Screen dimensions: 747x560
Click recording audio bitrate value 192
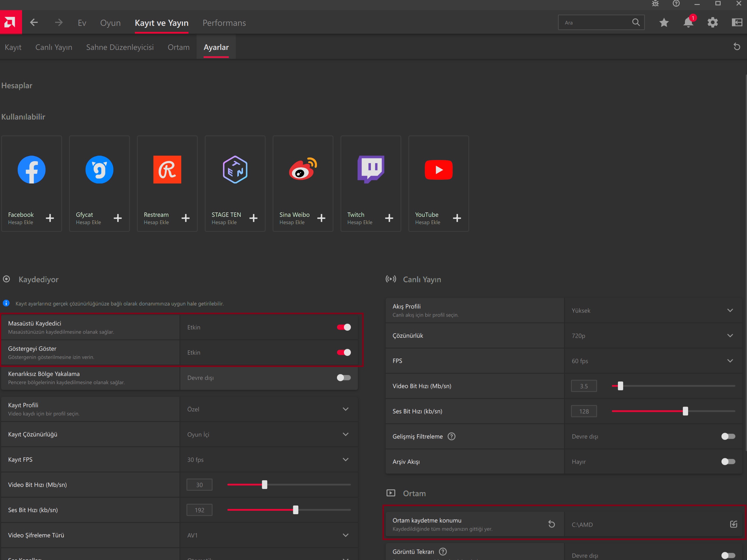(199, 510)
